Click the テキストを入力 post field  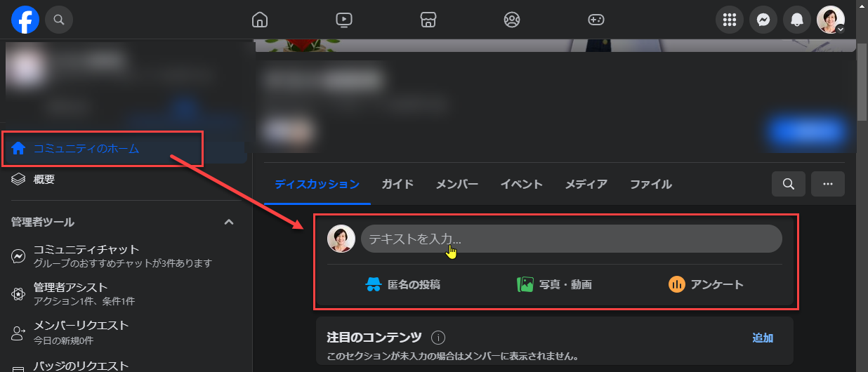pyautogui.click(x=571, y=239)
